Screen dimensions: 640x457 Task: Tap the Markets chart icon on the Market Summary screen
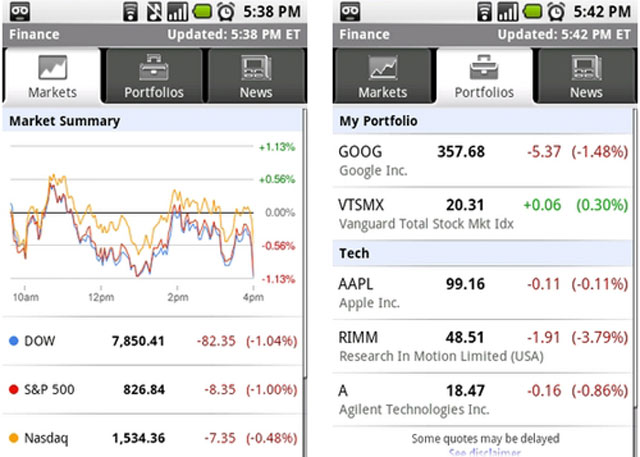52,67
